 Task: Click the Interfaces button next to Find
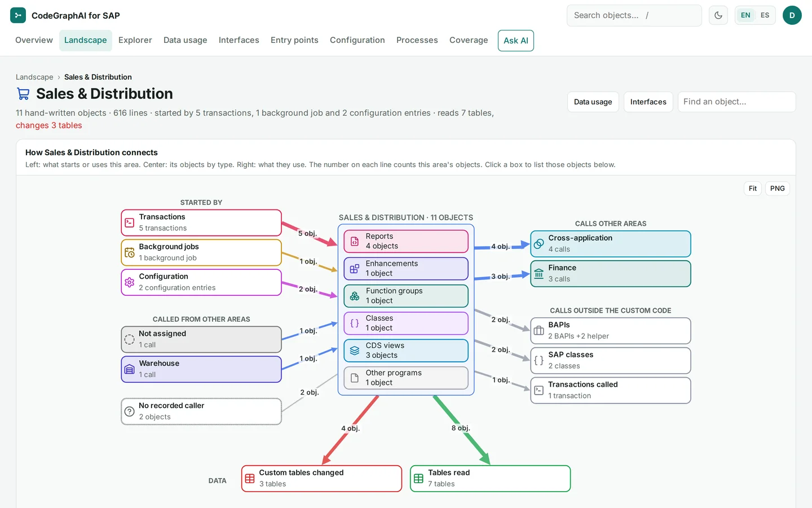[x=648, y=102]
